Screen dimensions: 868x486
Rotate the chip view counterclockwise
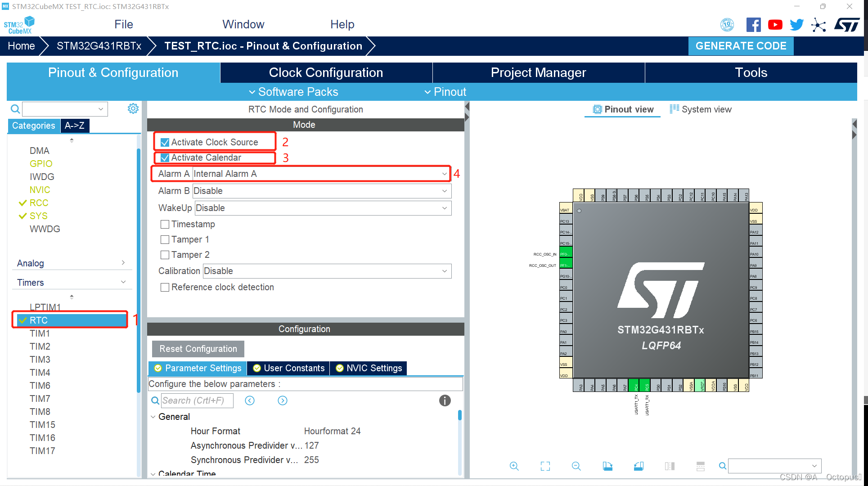(x=639, y=466)
